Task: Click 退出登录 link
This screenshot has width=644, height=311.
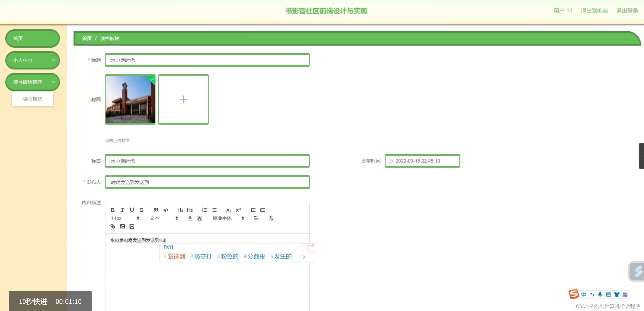Action: pyautogui.click(x=627, y=11)
